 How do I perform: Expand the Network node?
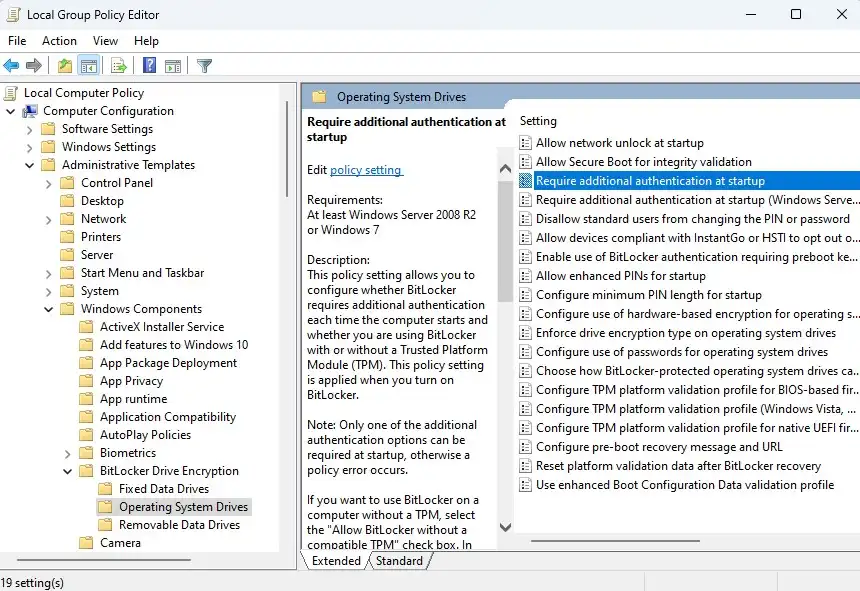point(48,220)
